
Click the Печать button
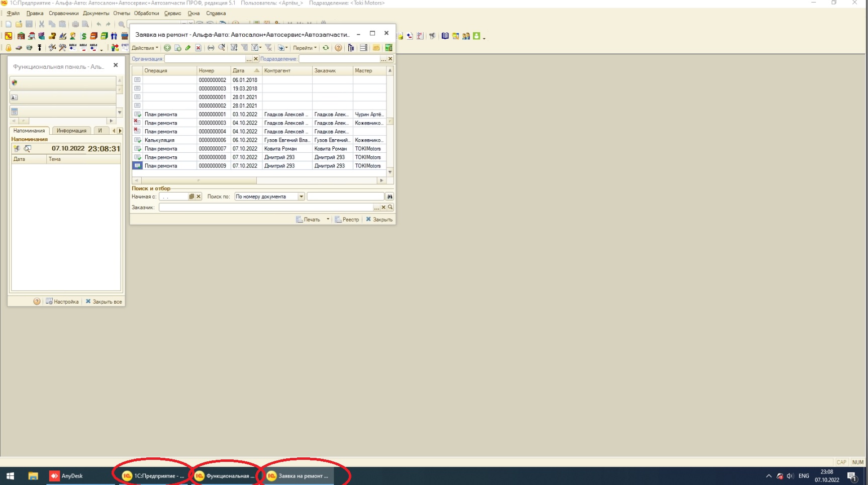pos(308,219)
